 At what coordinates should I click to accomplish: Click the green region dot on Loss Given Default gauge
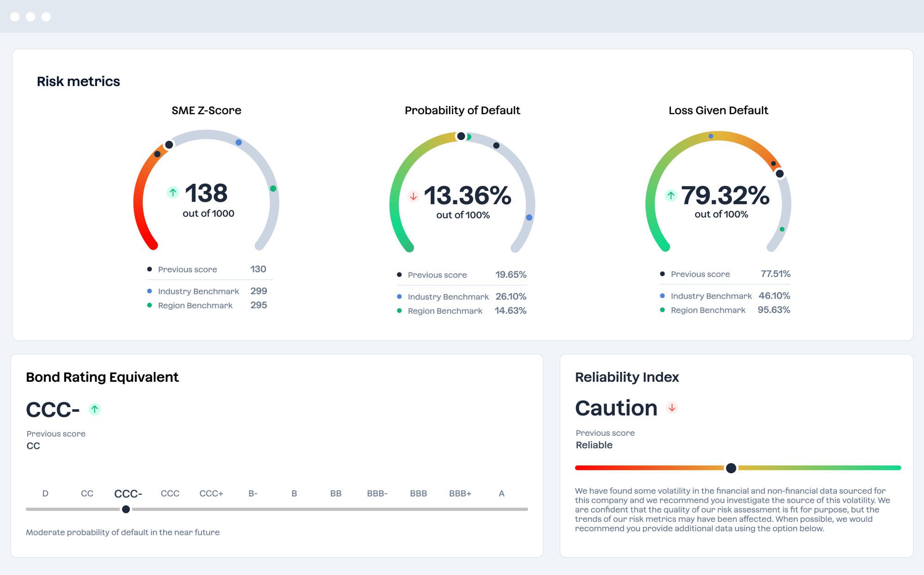click(x=782, y=229)
